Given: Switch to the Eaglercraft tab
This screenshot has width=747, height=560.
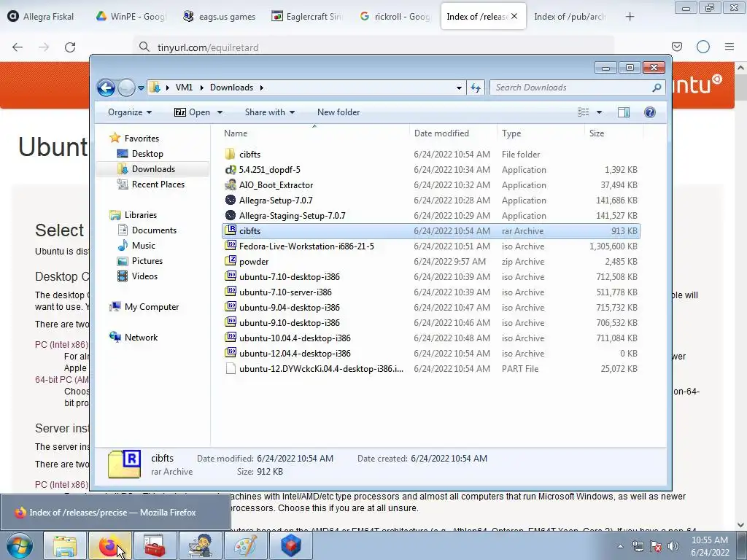Looking at the screenshot, I should (x=307, y=17).
